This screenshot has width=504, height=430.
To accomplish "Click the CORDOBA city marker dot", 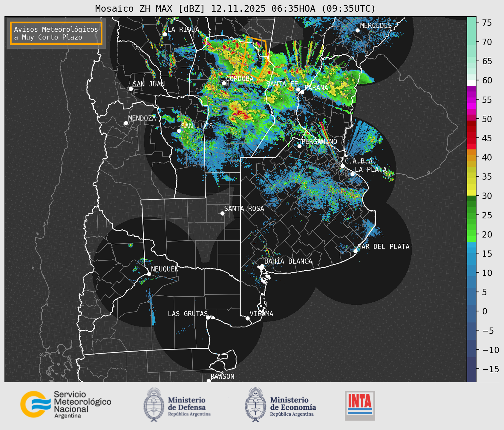I will click(x=223, y=83).
